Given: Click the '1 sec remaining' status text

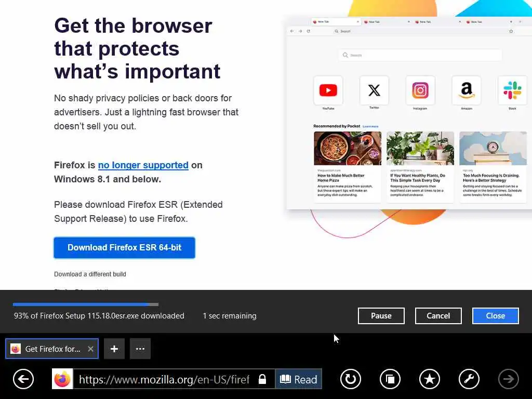Looking at the screenshot, I should point(230,316).
